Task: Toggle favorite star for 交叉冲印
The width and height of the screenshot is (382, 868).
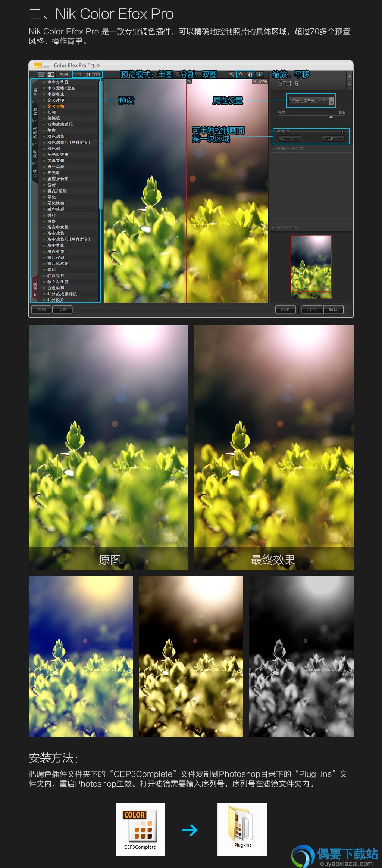Action: (x=44, y=100)
